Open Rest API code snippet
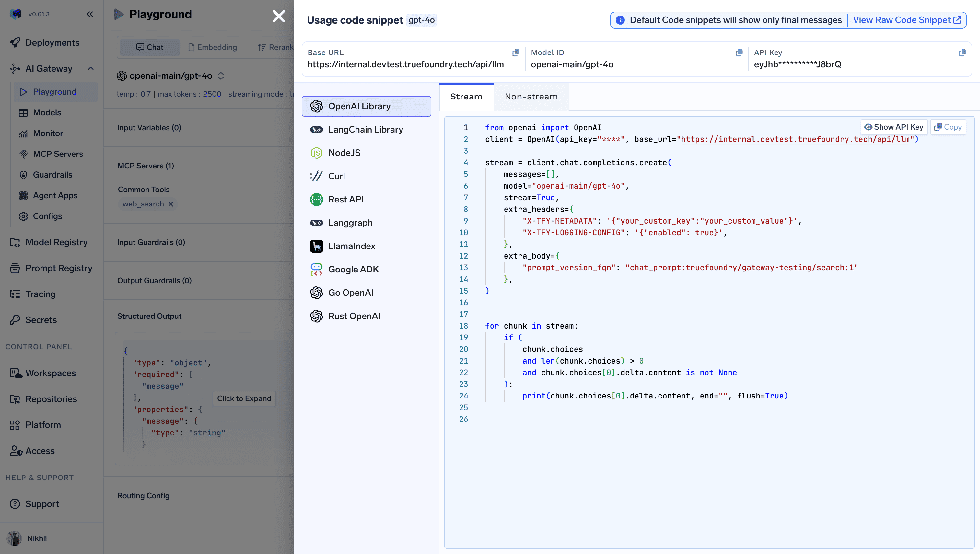This screenshot has width=980, height=554. (x=345, y=199)
